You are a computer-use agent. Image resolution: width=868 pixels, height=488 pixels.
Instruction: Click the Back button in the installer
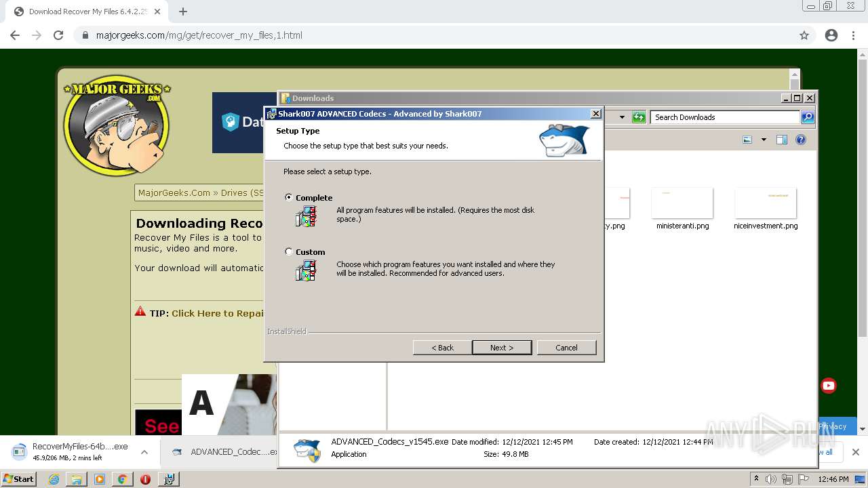point(443,347)
